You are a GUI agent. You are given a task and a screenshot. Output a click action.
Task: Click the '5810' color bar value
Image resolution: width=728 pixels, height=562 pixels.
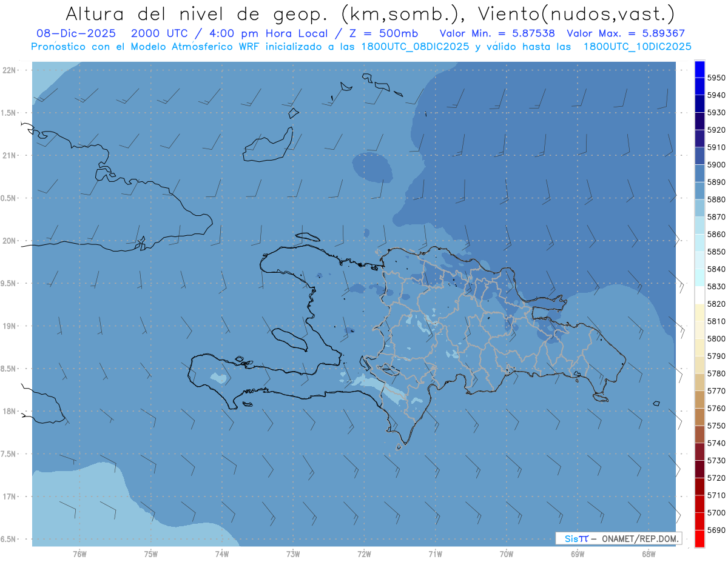(716, 321)
